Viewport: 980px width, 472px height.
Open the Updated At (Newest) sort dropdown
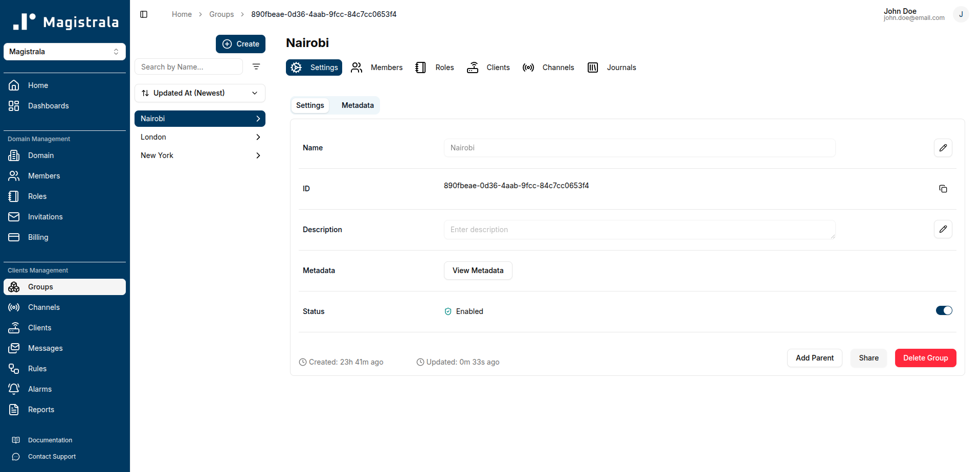pos(199,93)
